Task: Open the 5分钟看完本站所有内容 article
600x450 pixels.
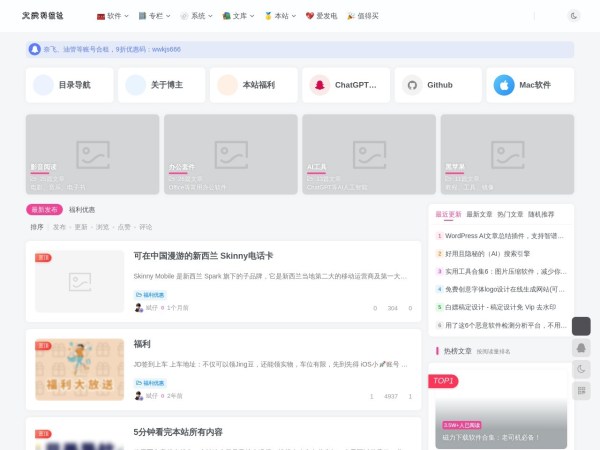Action: [x=178, y=432]
